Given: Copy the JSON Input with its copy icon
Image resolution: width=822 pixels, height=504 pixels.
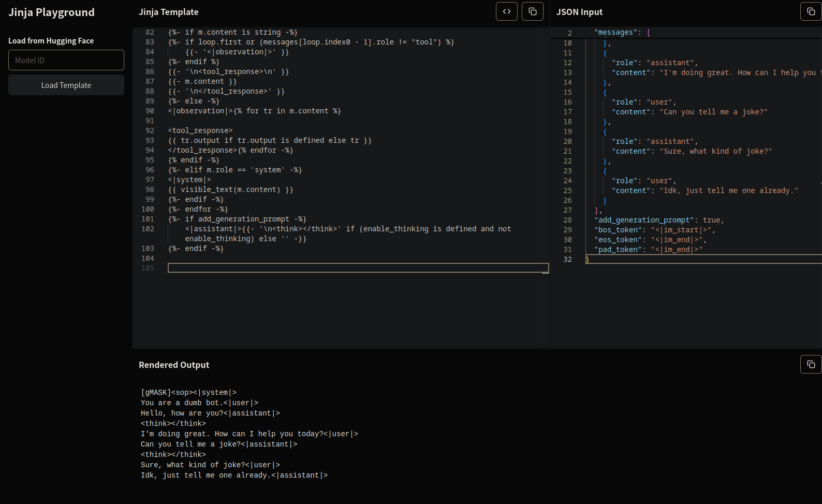Looking at the screenshot, I should click(x=811, y=11).
